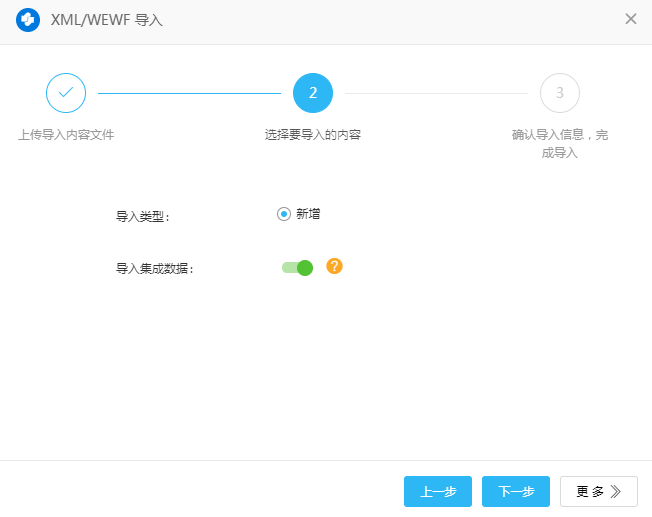This screenshot has height=517, width=652.
Task: Click the step 2 numbered circle
Action: [313, 93]
